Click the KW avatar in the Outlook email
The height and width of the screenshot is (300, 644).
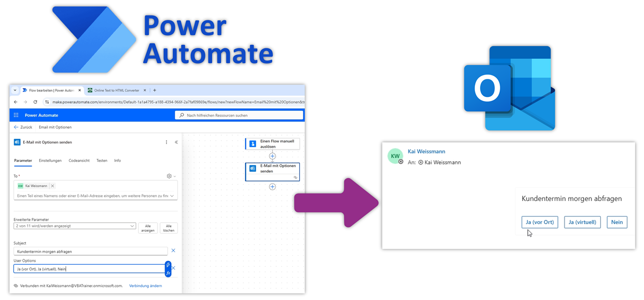(395, 156)
